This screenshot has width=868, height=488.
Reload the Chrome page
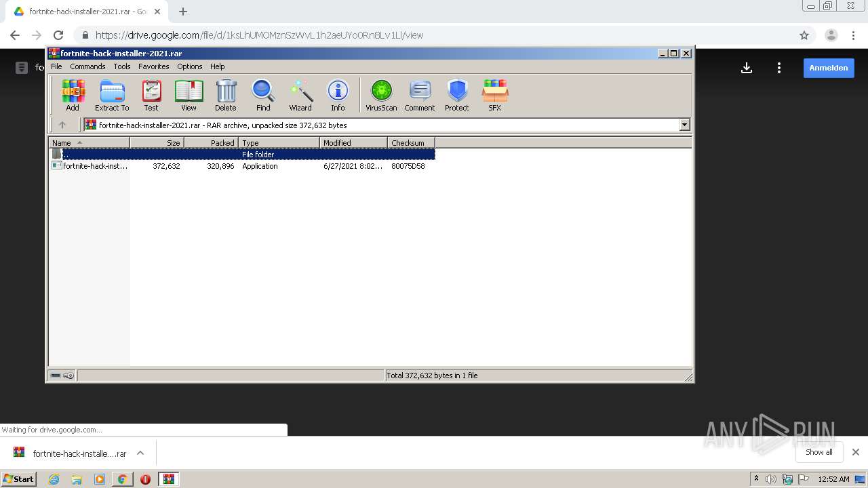tap(58, 35)
